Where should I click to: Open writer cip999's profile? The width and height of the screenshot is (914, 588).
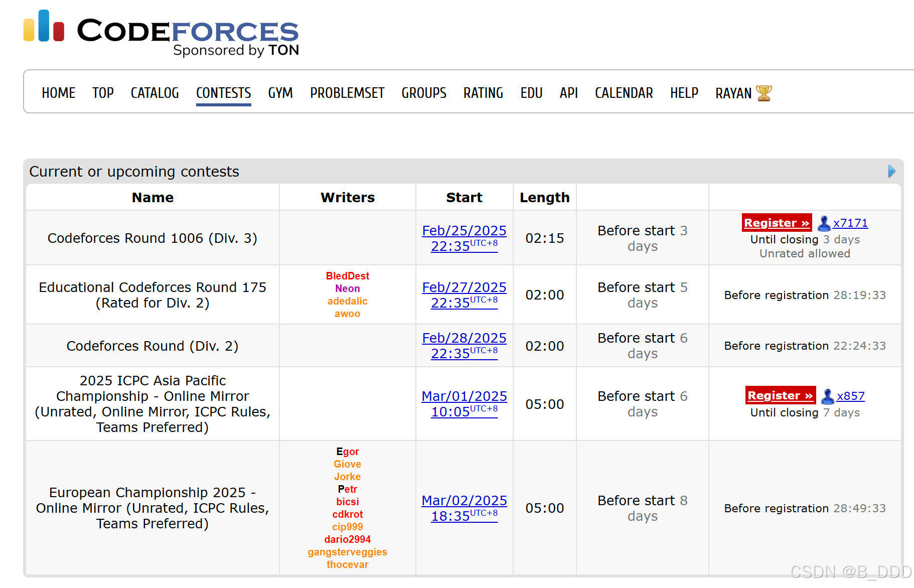click(x=347, y=527)
